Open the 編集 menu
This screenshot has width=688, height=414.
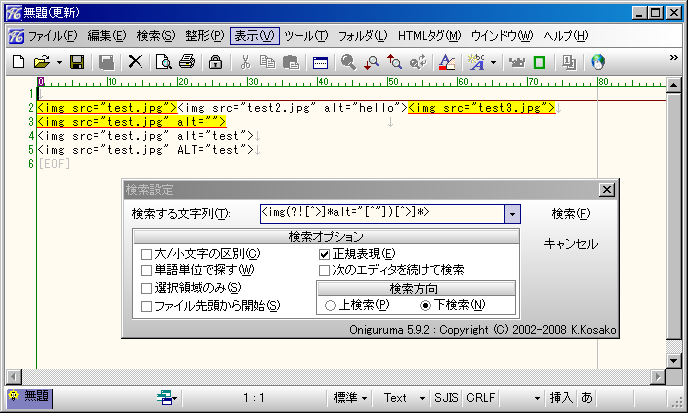click(107, 36)
